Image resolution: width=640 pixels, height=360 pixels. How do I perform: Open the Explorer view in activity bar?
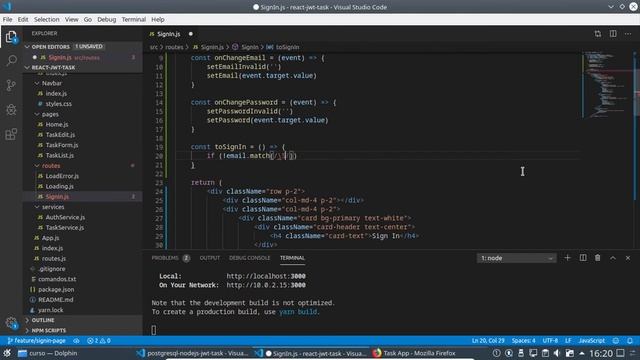click(11, 37)
